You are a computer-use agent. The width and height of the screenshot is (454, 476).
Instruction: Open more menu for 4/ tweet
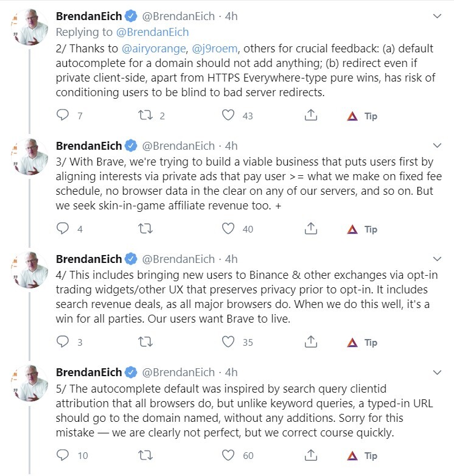pos(437,259)
